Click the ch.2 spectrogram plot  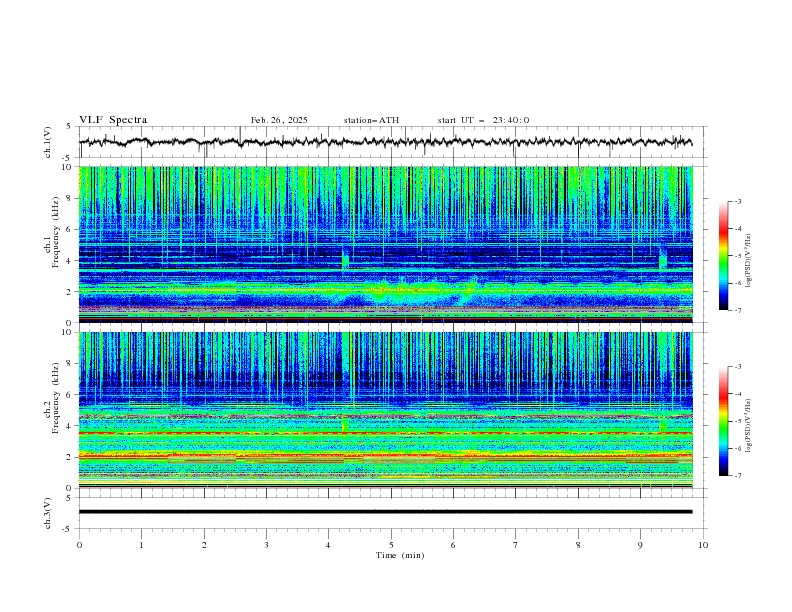pos(386,410)
